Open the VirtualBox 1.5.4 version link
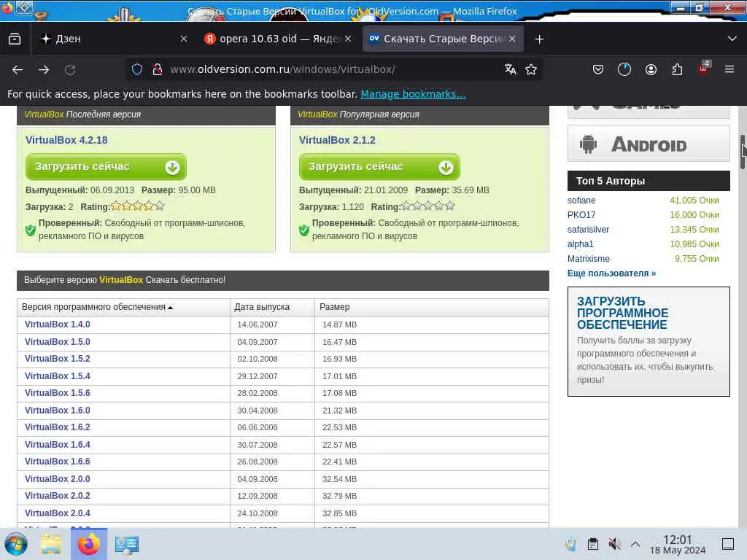747x560 pixels. [x=57, y=376]
